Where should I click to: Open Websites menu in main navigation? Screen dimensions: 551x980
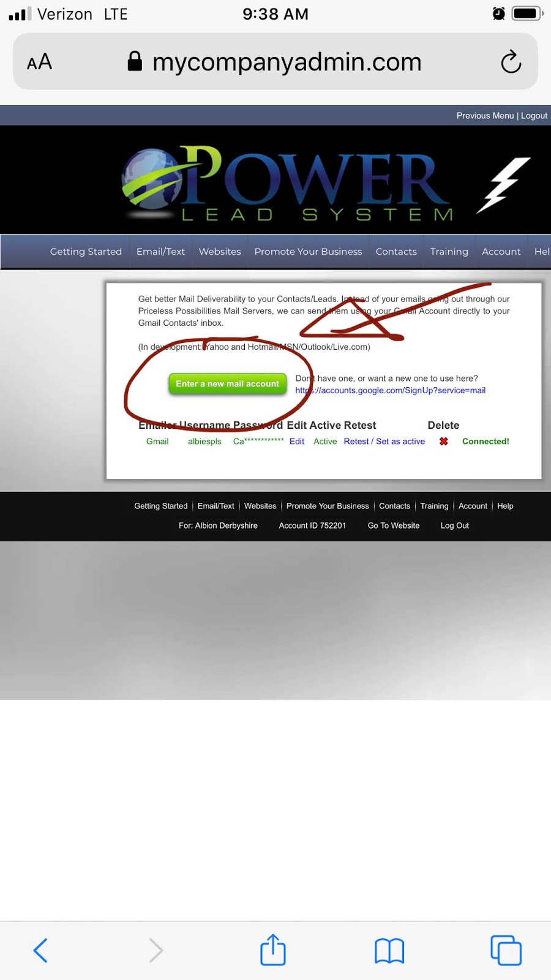[x=220, y=251]
